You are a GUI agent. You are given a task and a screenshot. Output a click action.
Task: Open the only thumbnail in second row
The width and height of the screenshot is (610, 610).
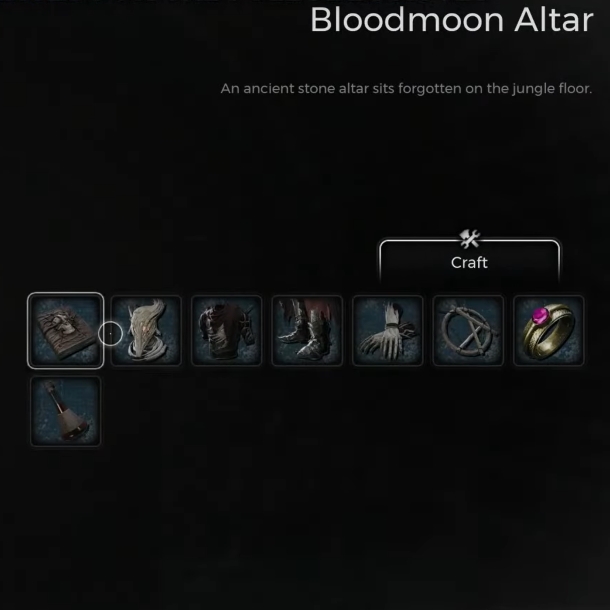pyautogui.click(x=65, y=411)
